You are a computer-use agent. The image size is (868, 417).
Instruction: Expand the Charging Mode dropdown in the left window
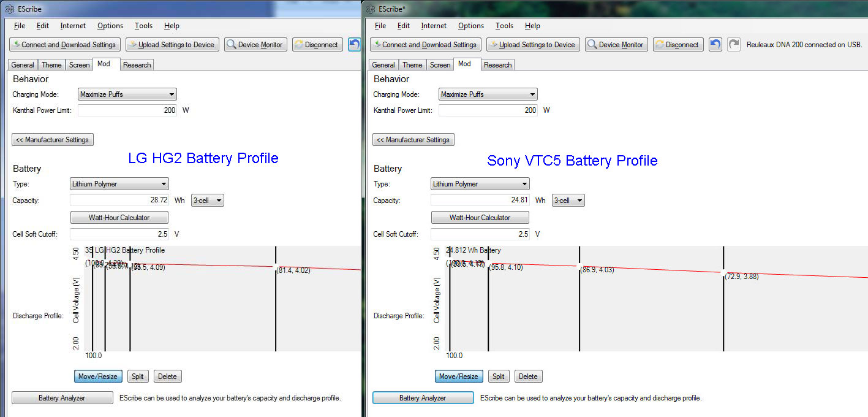[x=127, y=94]
